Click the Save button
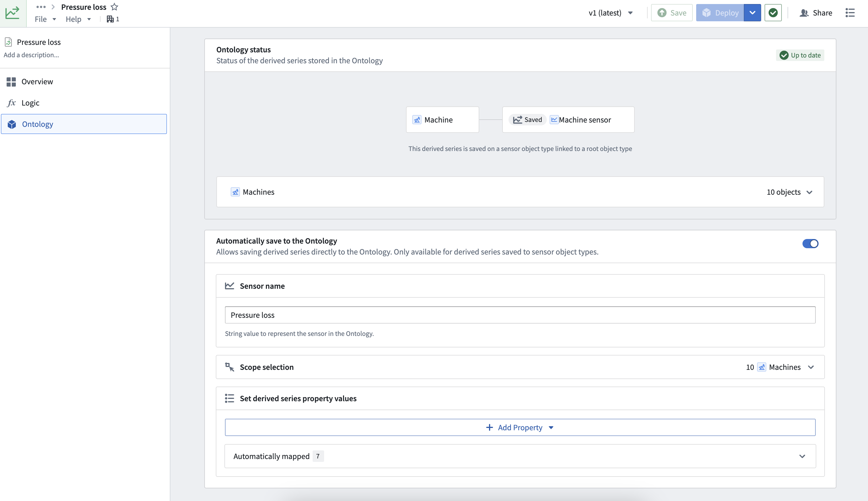 672,13
